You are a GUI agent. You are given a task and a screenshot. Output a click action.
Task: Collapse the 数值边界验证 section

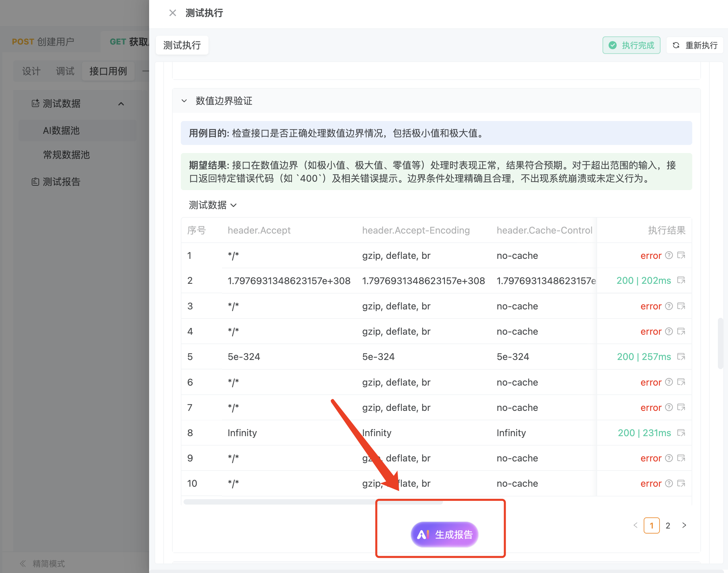(184, 101)
